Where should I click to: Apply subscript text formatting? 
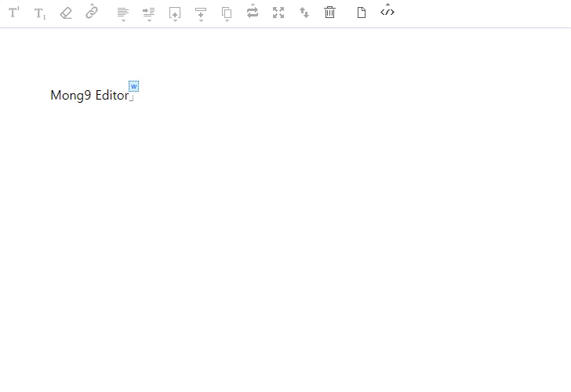[40, 13]
